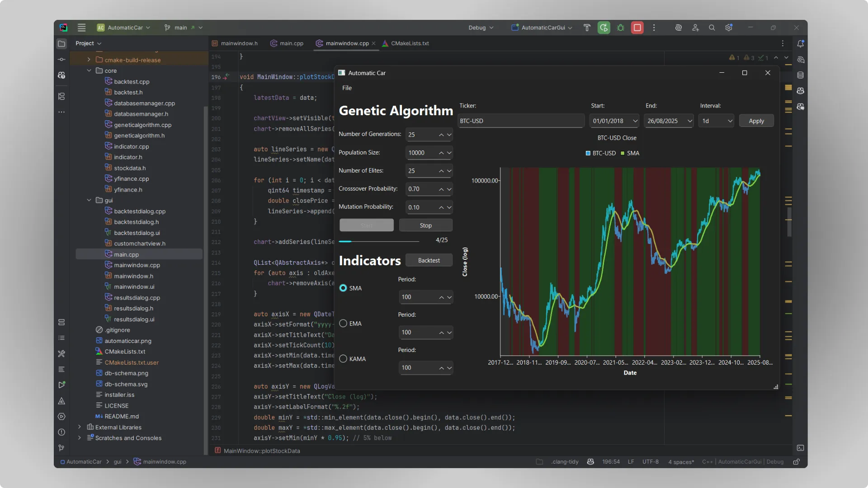868x488 pixels.
Task: Open the Commit tool window icon
Action: coord(61,59)
